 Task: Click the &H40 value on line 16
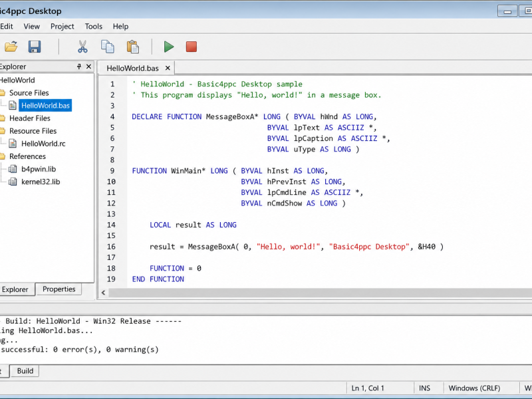426,247
